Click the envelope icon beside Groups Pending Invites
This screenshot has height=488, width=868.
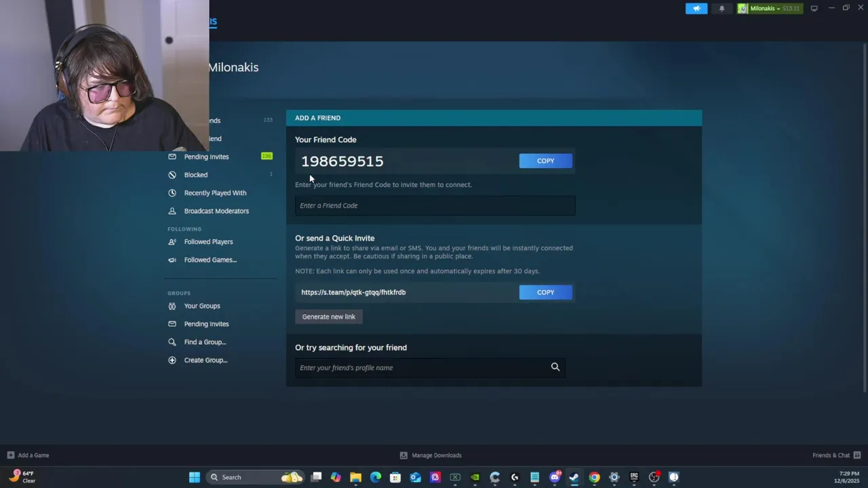click(172, 324)
